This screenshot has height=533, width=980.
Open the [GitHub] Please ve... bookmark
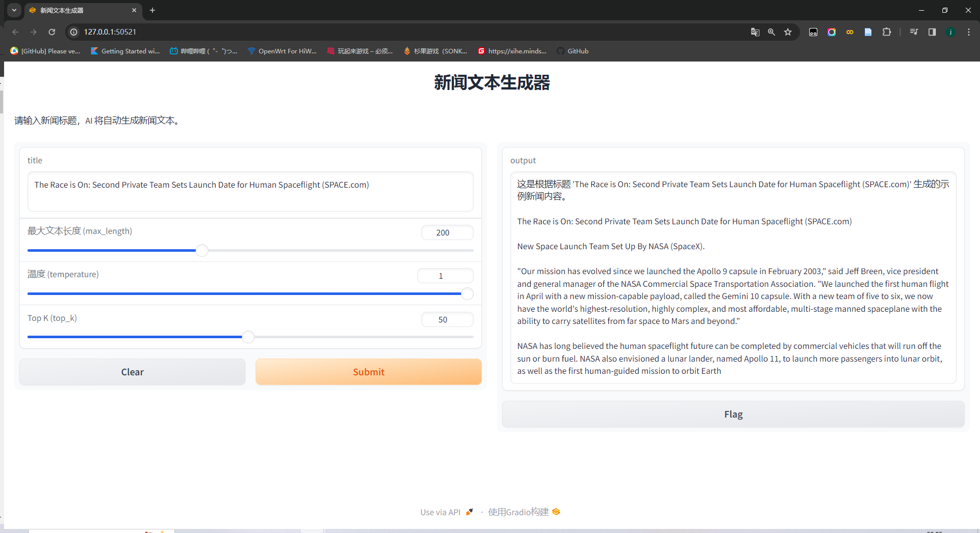click(x=45, y=51)
